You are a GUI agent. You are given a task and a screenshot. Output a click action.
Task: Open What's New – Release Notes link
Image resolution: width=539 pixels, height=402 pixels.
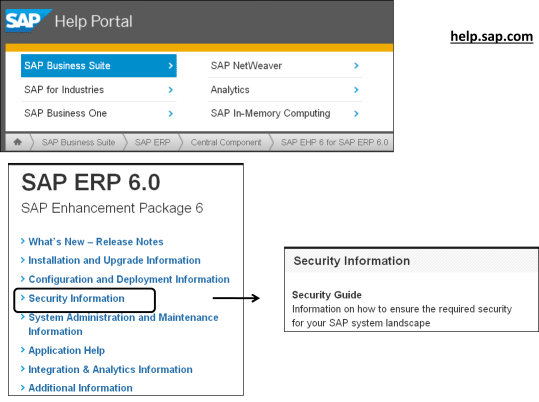[96, 242]
